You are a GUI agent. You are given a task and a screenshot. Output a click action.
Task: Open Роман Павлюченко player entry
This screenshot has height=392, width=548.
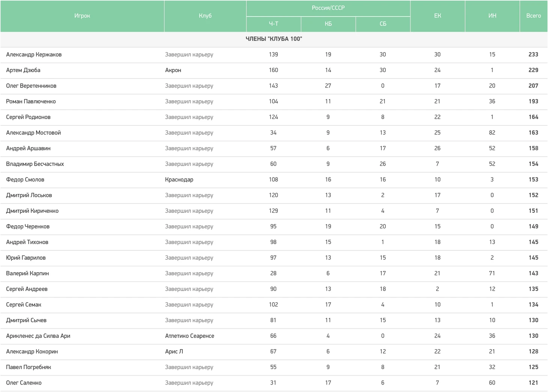[31, 101]
